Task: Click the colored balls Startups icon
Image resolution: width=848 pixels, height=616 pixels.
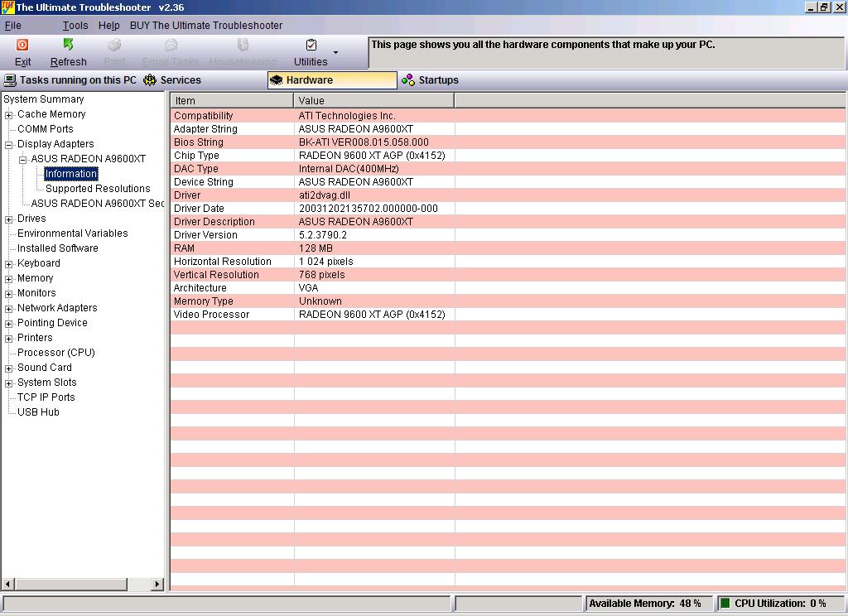Action: [x=407, y=80]
